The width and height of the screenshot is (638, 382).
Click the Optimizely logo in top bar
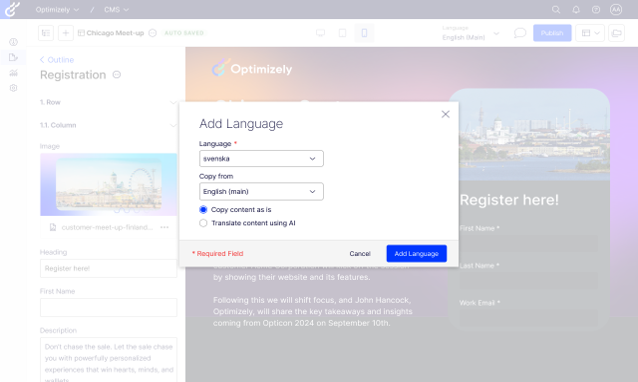tap(12, 9)
